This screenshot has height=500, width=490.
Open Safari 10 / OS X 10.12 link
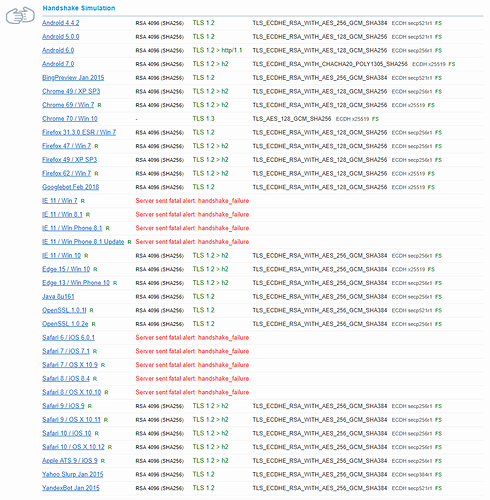click(x=73, y=447)
